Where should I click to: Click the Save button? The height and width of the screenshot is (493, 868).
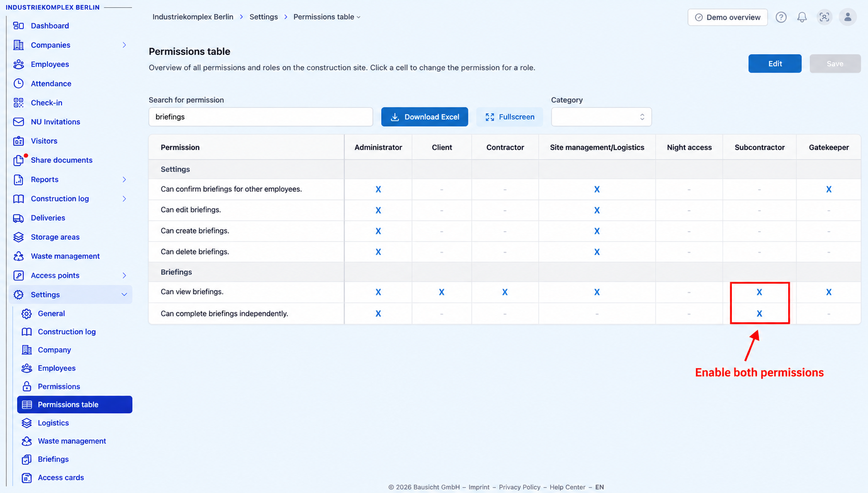[835, 64]
